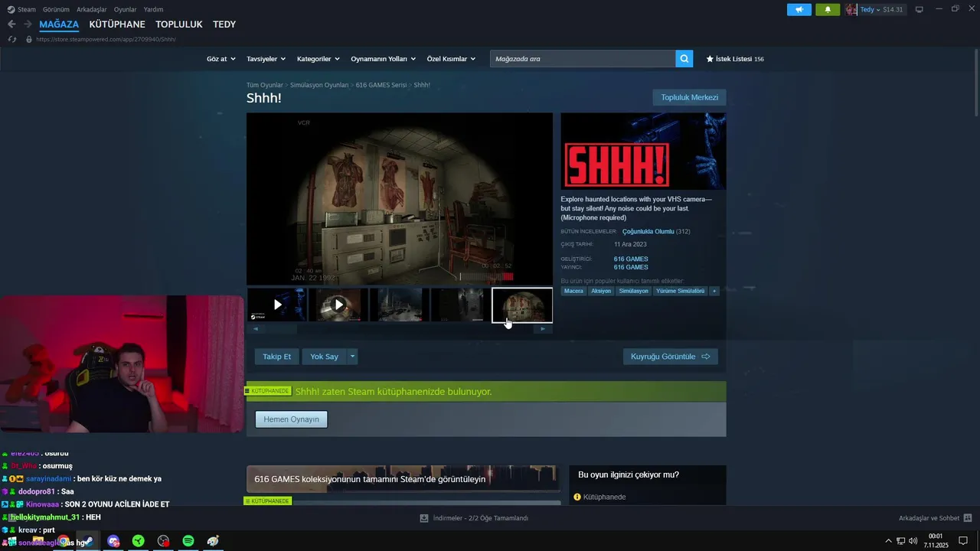Expand the Kategoriler dropdown
The width and height of the screenshot is (980, 551).
(318, 59)
